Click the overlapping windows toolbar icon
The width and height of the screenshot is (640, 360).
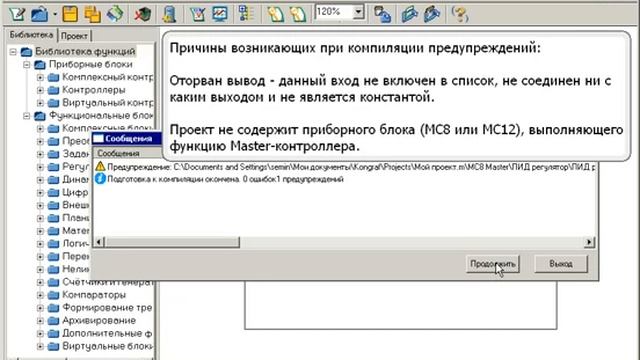[x=382, y=14]
